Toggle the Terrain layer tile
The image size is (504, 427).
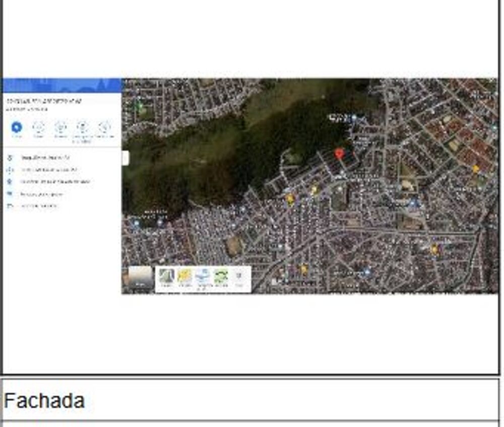(167, 276)
